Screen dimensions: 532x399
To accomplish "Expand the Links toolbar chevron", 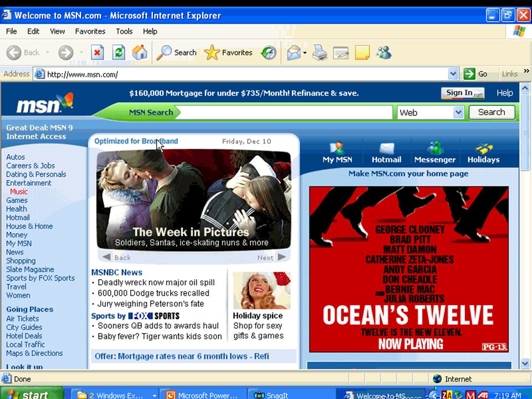I will pos(526,71).
